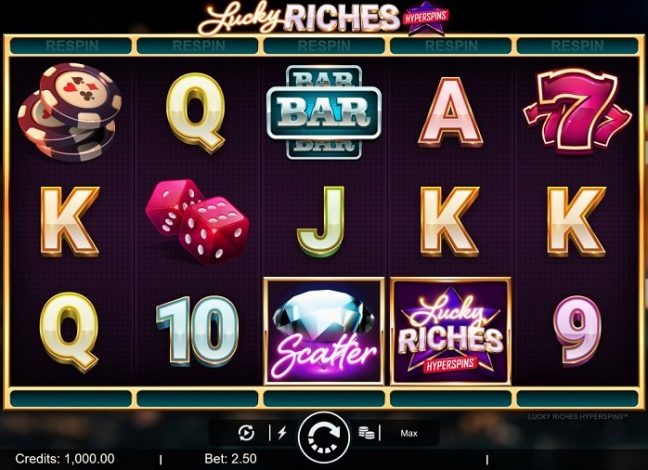Screen dimensions: 648x470
Task: Select the red dice symbol
Action: (x=197, y=221)
